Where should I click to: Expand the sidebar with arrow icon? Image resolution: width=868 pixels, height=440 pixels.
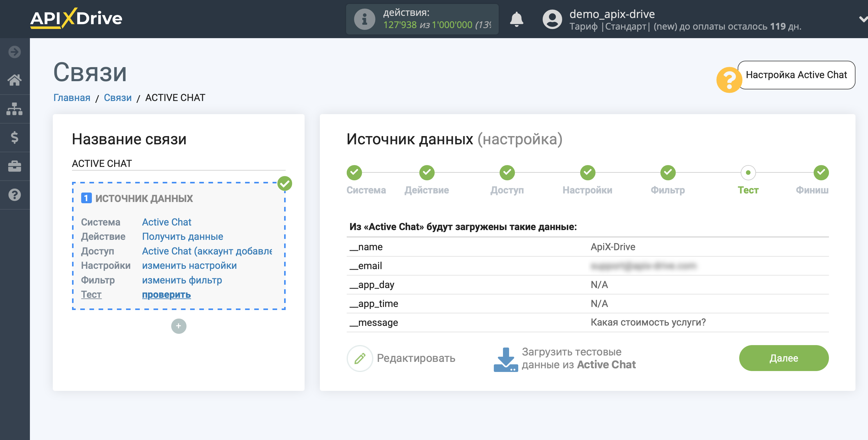14,52
